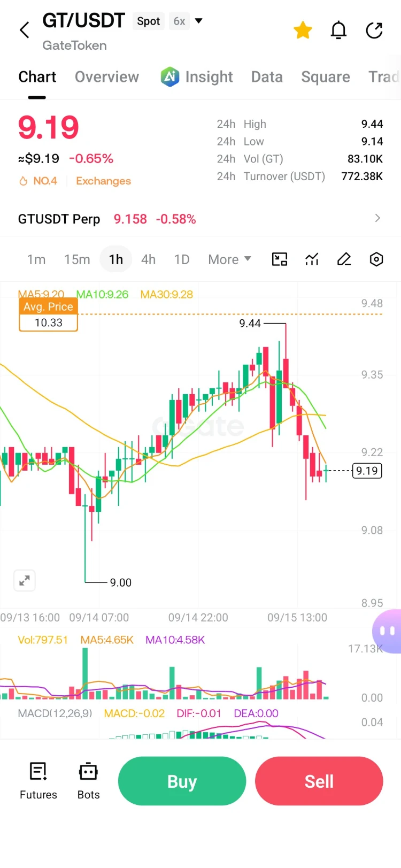Tap the green Buy button
The height and width of the screenshot is (868, 401).
(x=182, y=781)
